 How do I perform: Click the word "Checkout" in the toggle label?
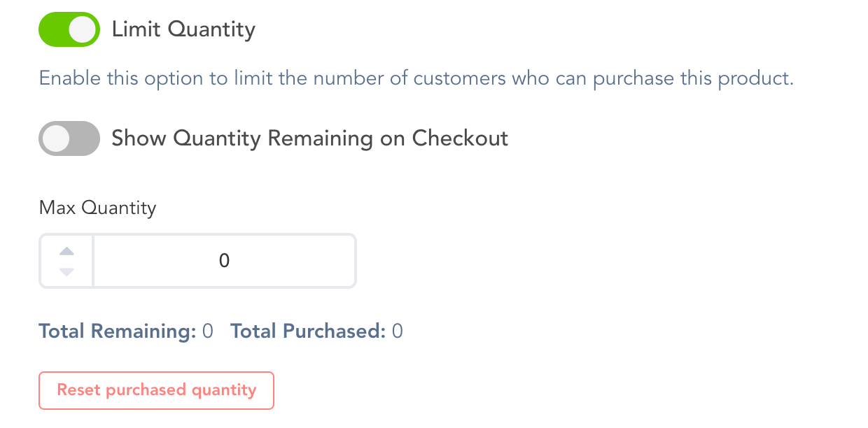[x=460, y=138]
